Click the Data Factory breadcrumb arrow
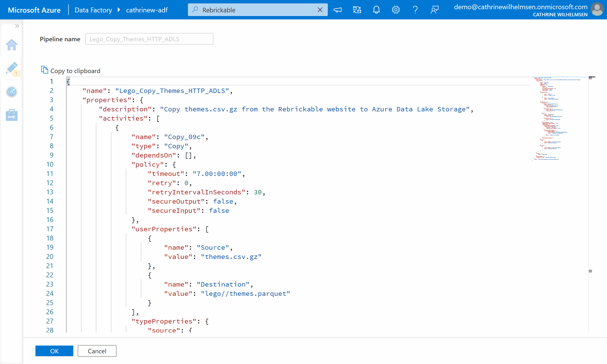Viewport: 607px width, 364px height. [x=119, y=10]
